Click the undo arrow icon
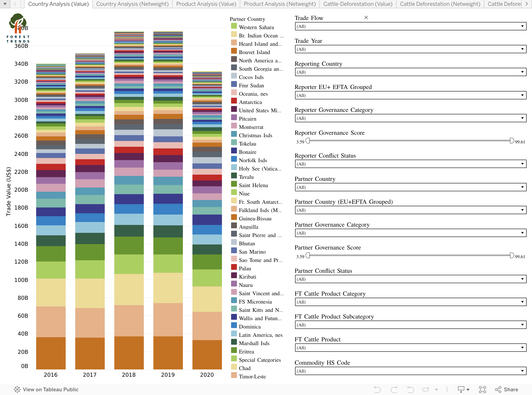The width and height of the screenshot is (532, 395). click(377, 389)
